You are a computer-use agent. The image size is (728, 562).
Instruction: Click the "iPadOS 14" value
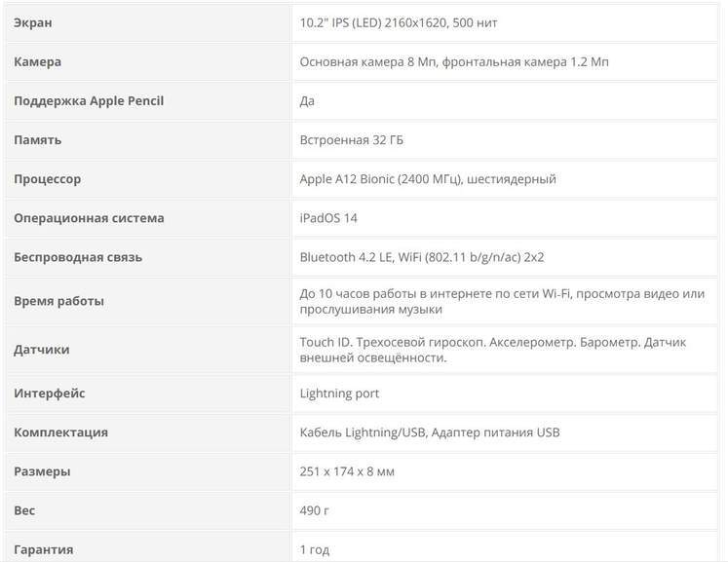329,218
